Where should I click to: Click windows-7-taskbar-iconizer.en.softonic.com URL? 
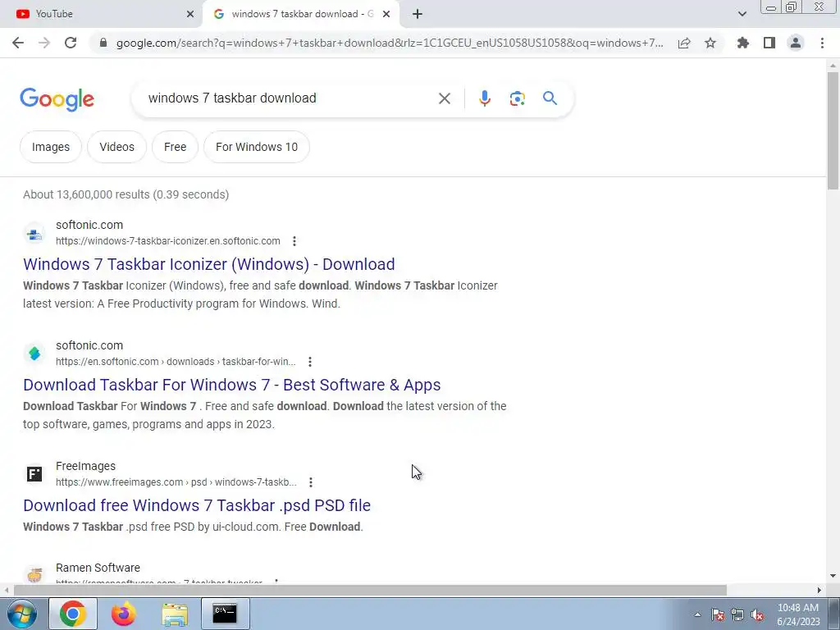[167, 241]
